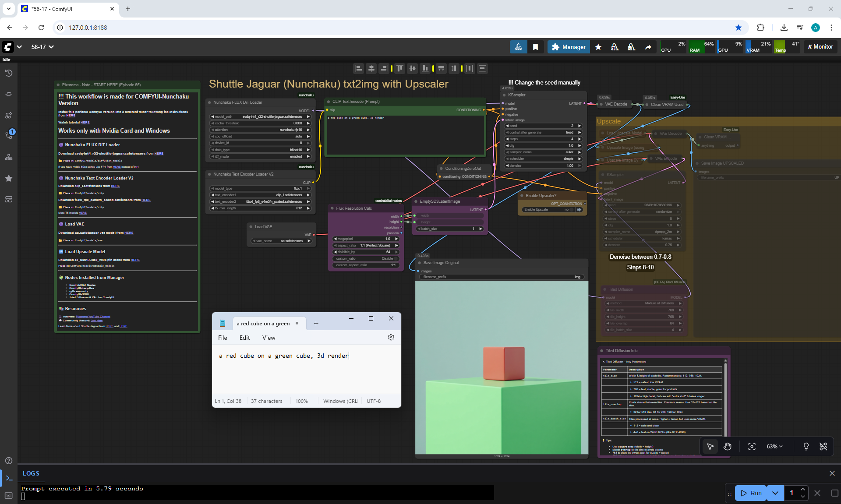Toggle the custom_ratio Disable switch

click(396, 259)
